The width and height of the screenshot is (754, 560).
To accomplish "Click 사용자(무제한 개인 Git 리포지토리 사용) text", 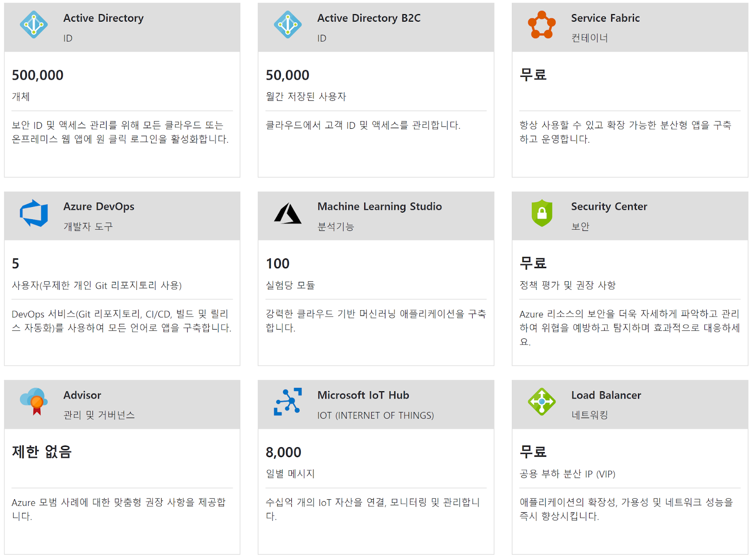I will [x=97, y=285].
